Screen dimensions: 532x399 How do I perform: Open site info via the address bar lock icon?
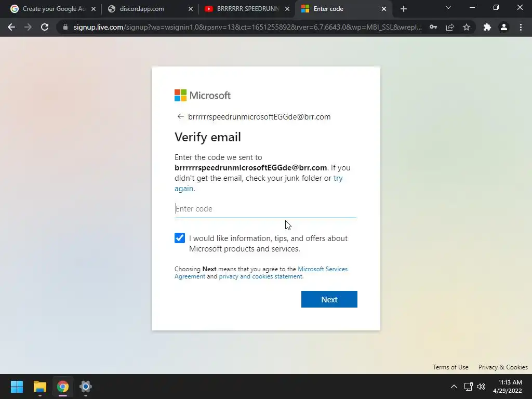[x=65, y=27]
